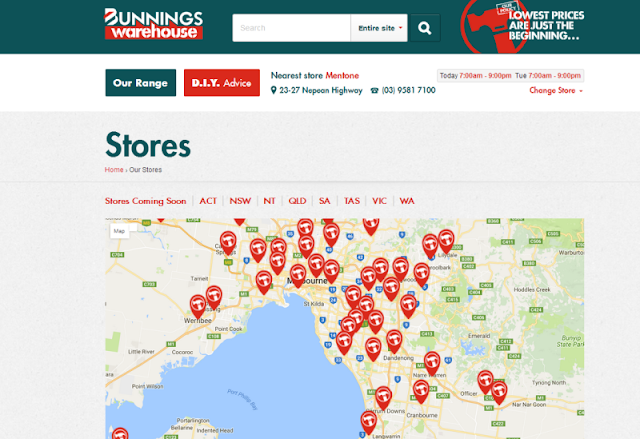
Task: Click the Point Cook label on the map
Action: click(x=229, y=329)
